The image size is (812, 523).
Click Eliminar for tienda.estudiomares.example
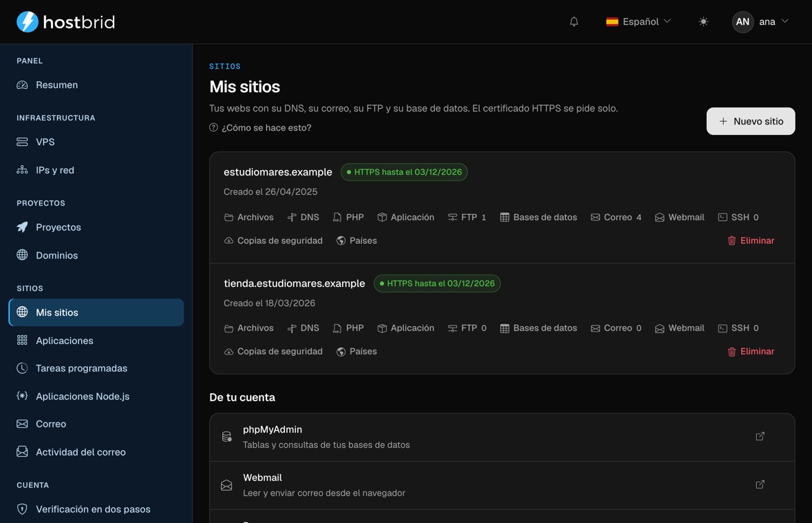click(751, 351)
